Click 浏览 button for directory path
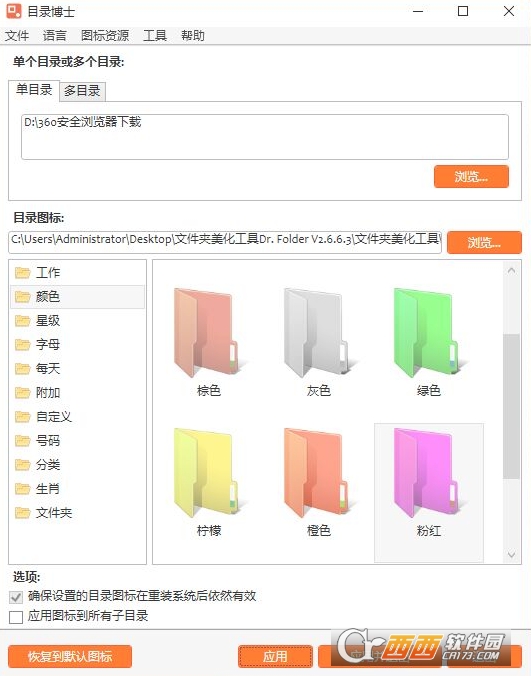Viewport: 531px width, 676px height. point(471,176)
